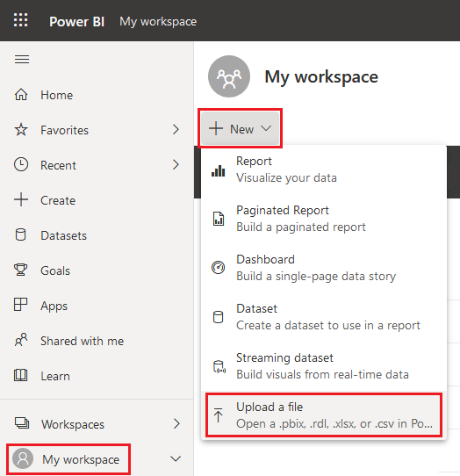Open the New dropdown button
The height and width of the screenshot is (476, 460).
point(240,128)
